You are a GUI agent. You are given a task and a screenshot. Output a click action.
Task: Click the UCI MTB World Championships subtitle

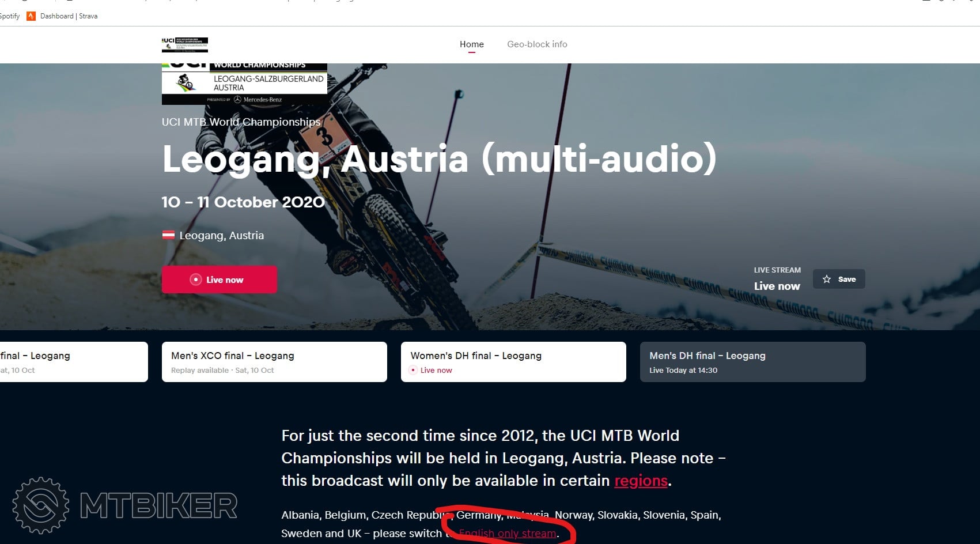241,122
